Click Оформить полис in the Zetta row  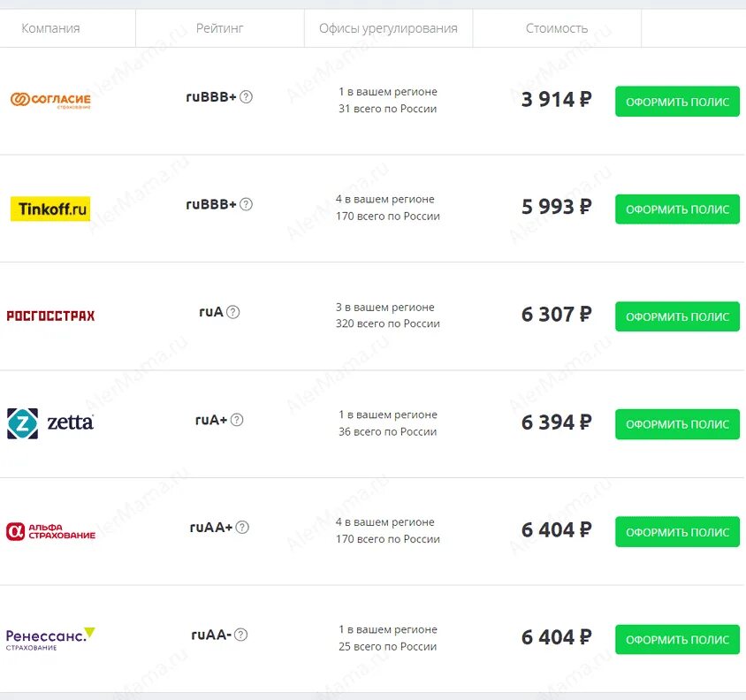click(x=677, y=424)
